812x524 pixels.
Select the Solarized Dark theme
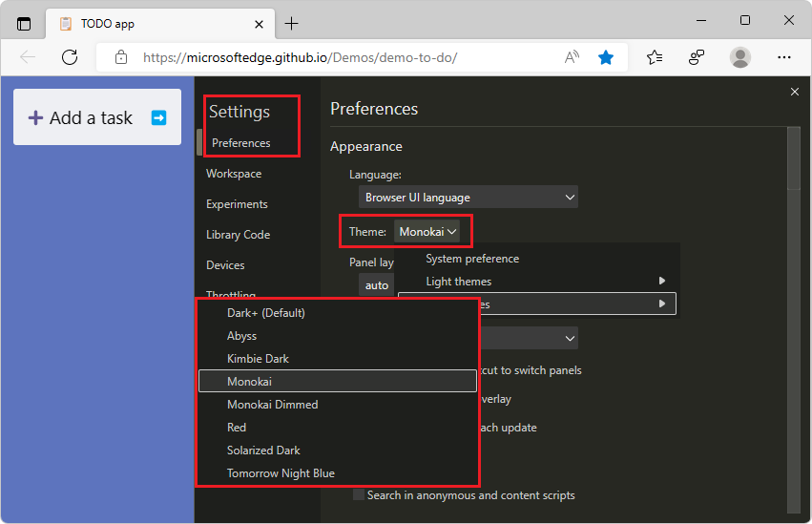338,450
